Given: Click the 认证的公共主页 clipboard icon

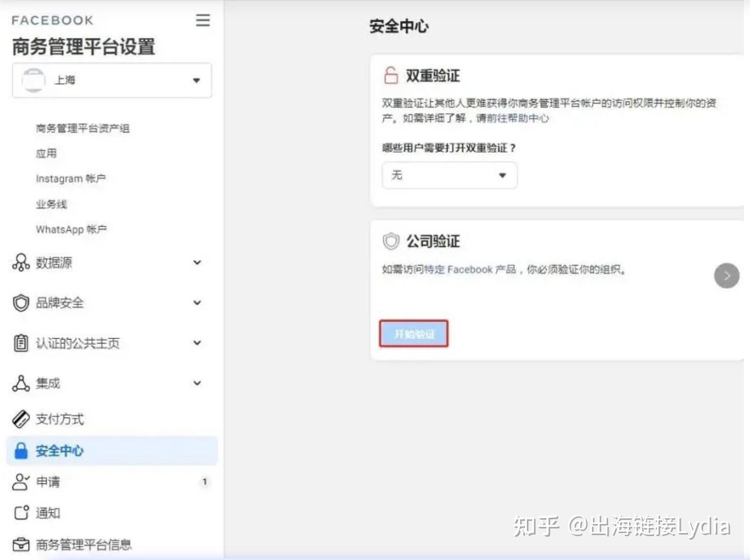Looking at the screenshot, I should tap(20, 343).
